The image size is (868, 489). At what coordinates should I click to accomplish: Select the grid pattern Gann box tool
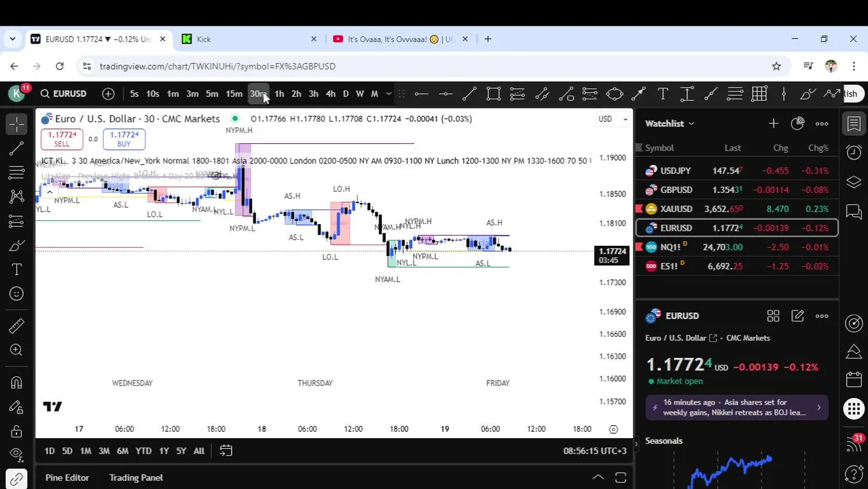(x=759, y=94)
